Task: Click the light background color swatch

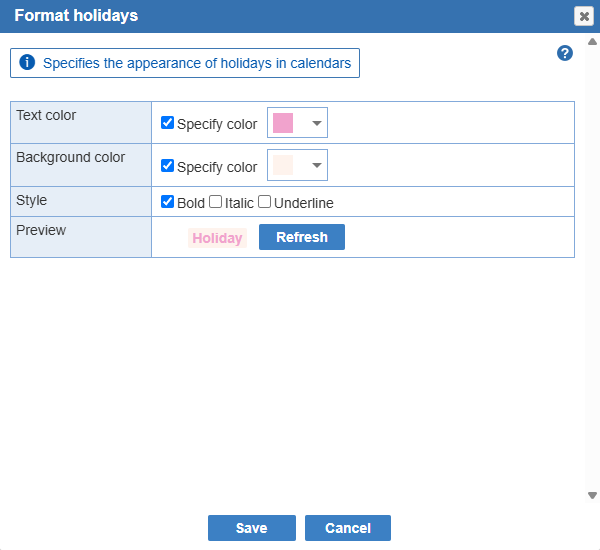Action: coord(283,165)
